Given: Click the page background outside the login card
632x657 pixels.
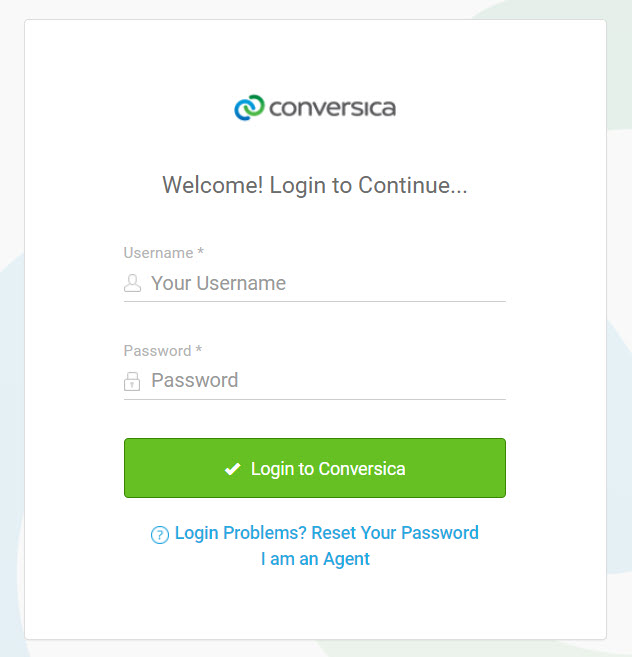Looking at the screenshot, I should pos(12,126).
